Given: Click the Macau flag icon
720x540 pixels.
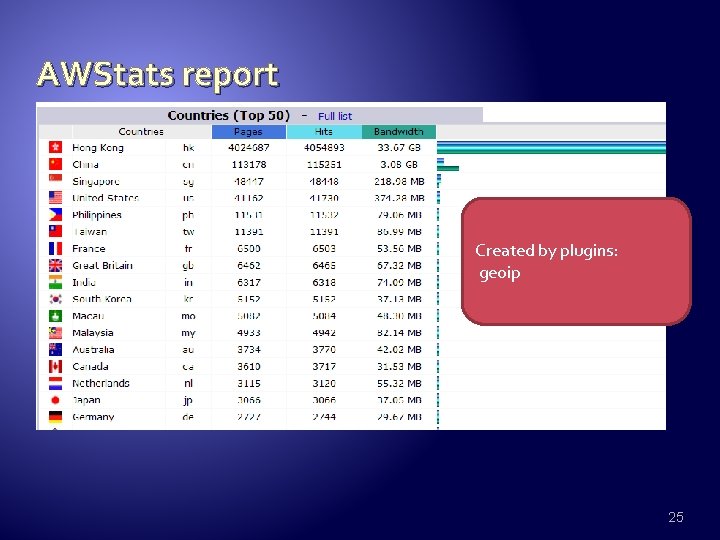Looking at the screenshot, I should (x=56, y=315).
